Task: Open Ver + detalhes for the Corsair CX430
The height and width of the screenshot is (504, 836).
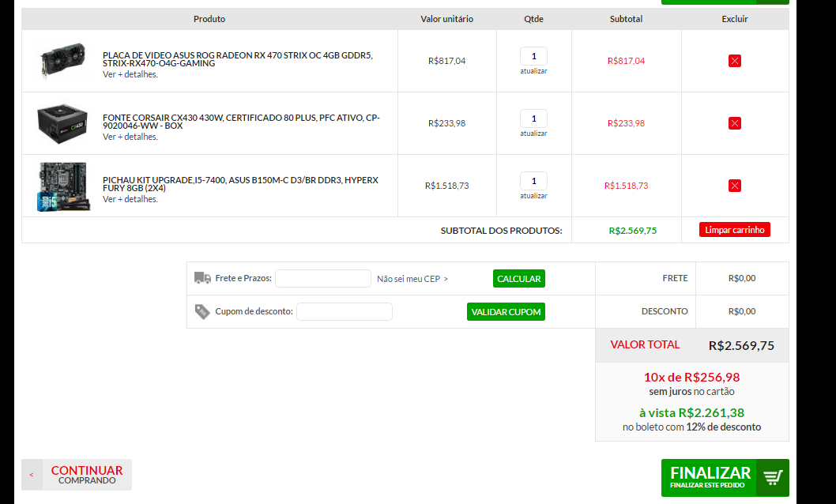Action: click(130, 137)
